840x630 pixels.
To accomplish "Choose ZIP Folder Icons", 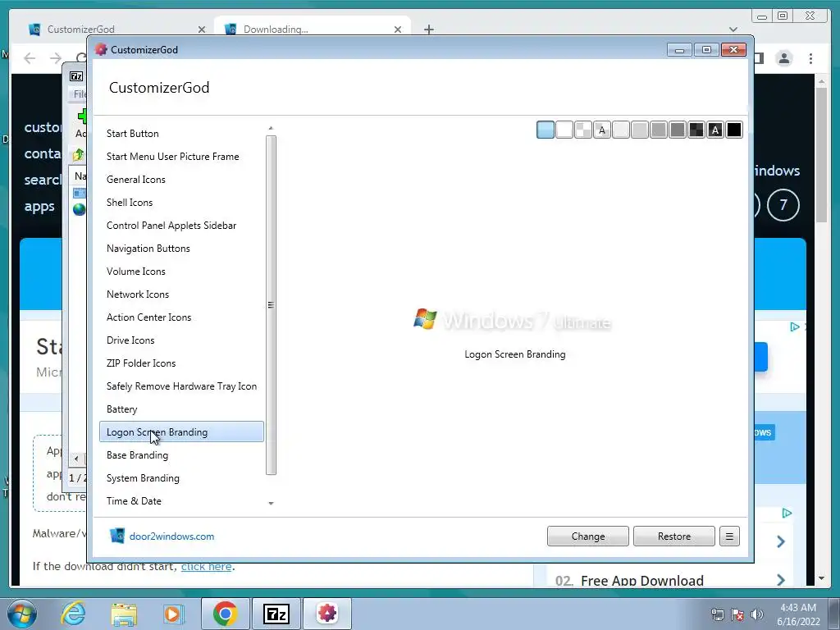I will pyautogui.click(x=181, y=363).
